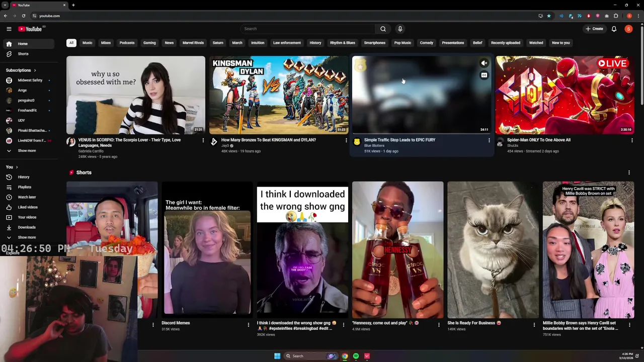Open Spotify from the taskbar
Image resolution: width=644 pixels, height=362 pixels.
356,356
